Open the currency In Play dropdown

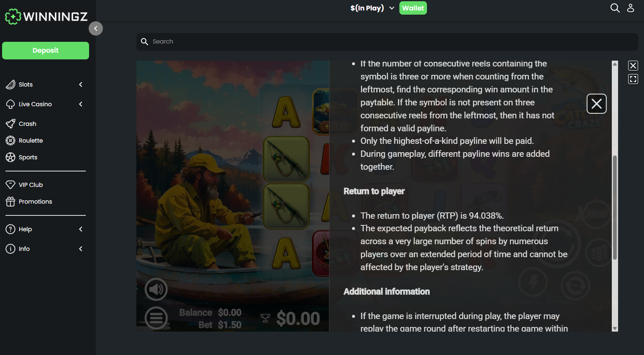tap(372, 8)
